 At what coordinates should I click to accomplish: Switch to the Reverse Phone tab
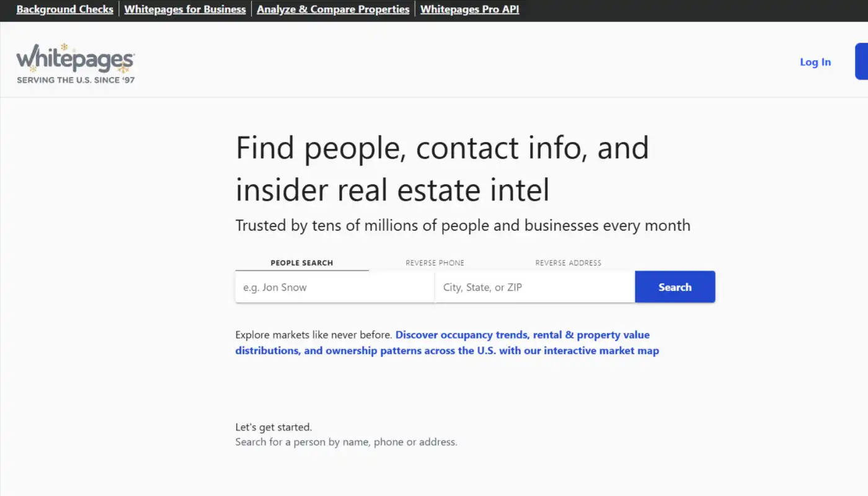click(x=435, y=262)
